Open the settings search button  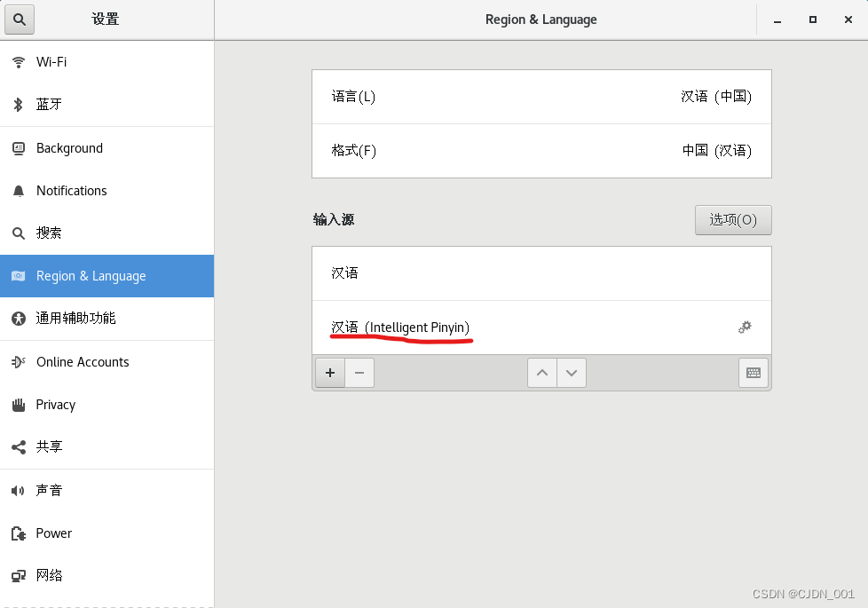20,20
